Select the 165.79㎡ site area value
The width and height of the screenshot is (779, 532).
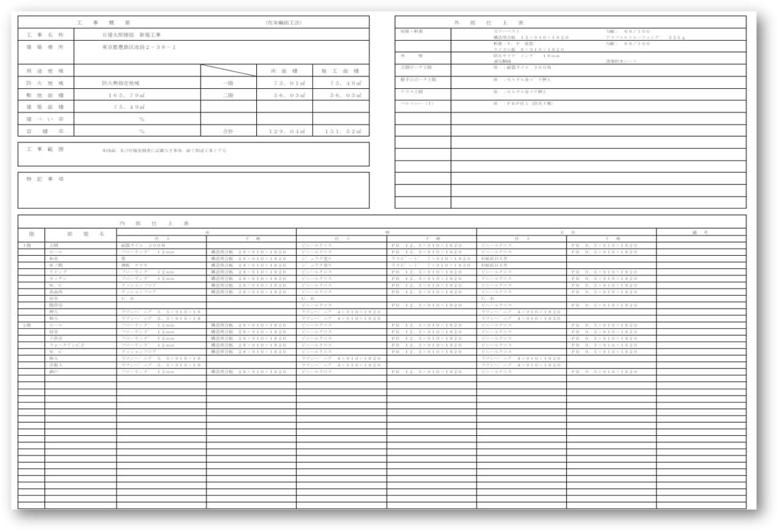[x=125, y=94]
